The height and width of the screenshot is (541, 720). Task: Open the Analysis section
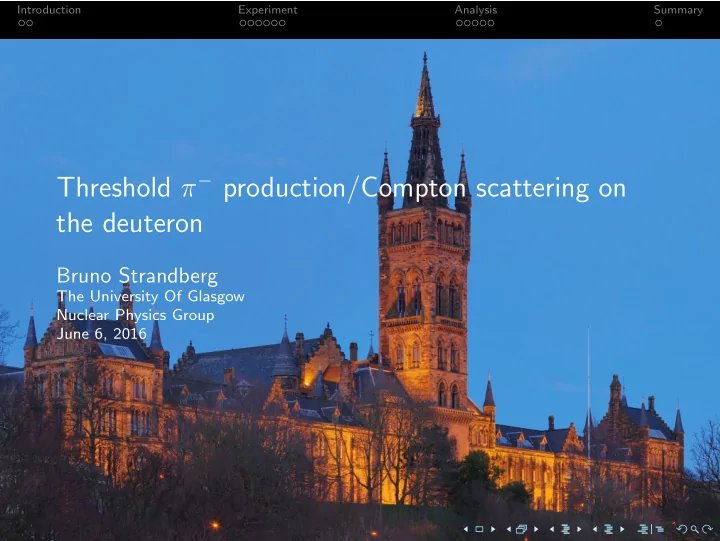point(476,10)
